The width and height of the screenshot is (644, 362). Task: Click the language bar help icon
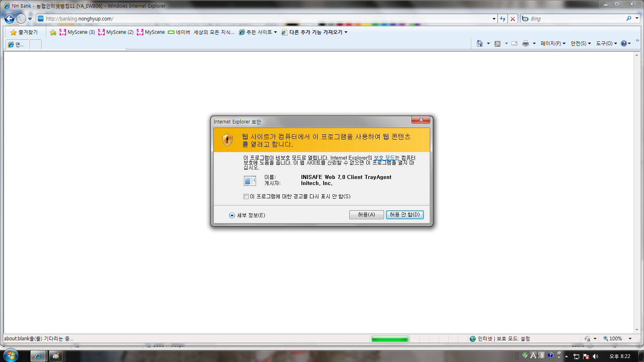coord(550,355)
